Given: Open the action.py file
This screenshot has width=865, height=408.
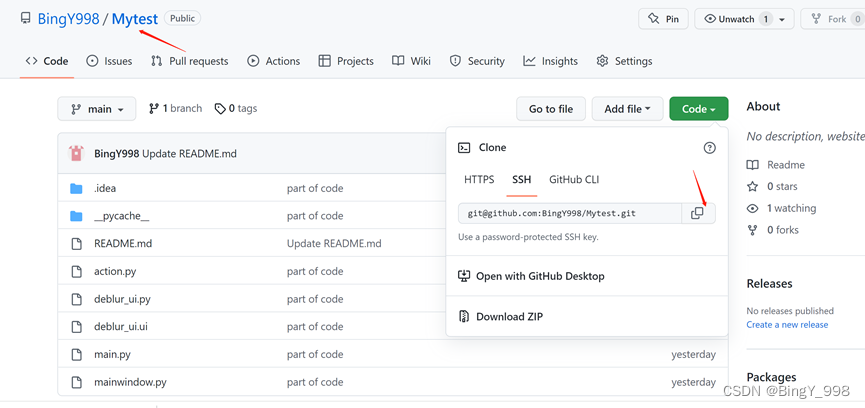Looking at the screenshot, I should click(115, 271).
